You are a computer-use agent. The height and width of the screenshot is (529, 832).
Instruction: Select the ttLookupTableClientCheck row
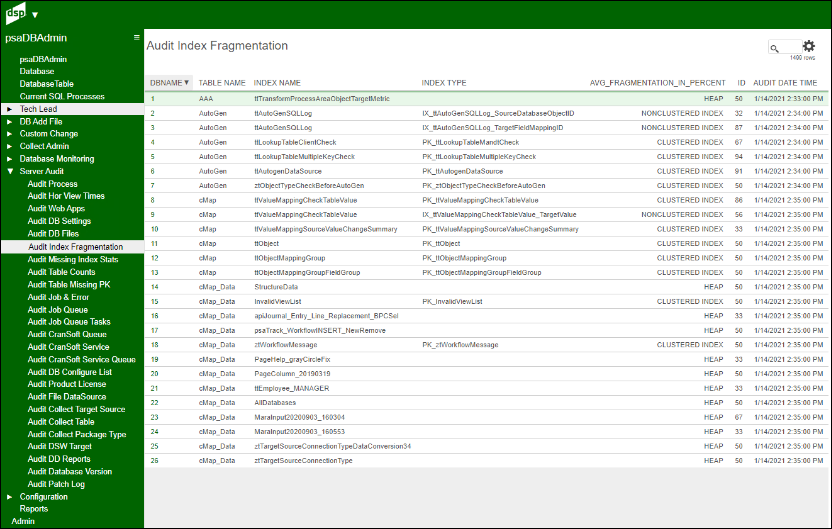click(x=486, y=142)
